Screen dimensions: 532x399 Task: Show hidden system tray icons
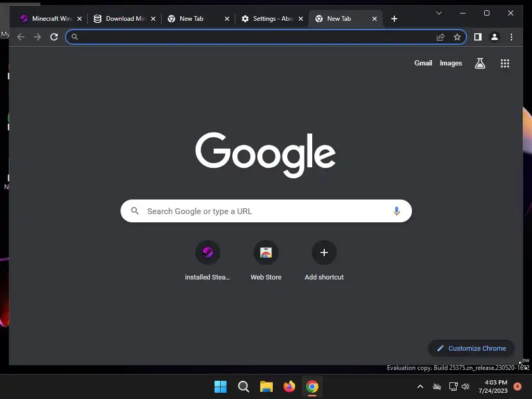[420, 387]
